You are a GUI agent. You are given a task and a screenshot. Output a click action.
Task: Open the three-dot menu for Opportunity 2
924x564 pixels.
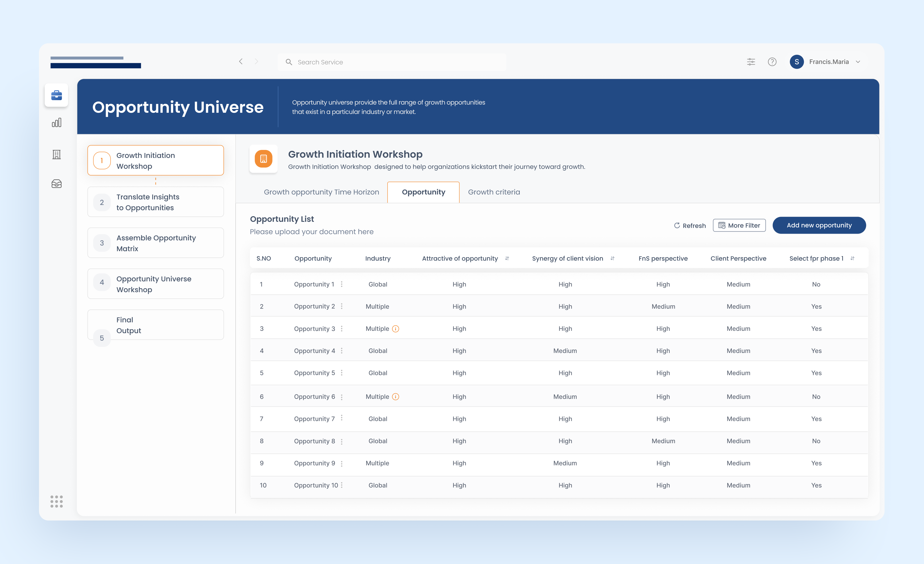click(342, 306)
